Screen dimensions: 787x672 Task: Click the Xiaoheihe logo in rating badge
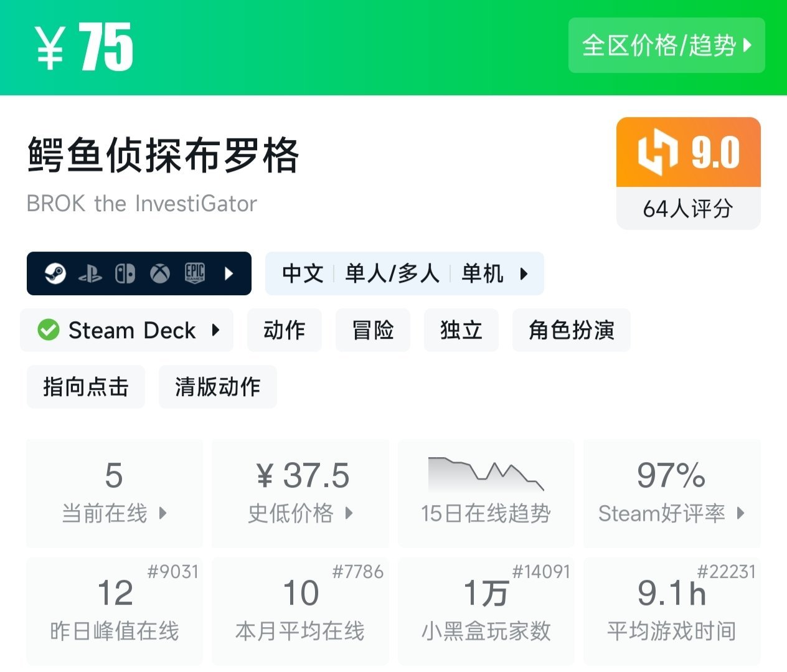(657, 153)
